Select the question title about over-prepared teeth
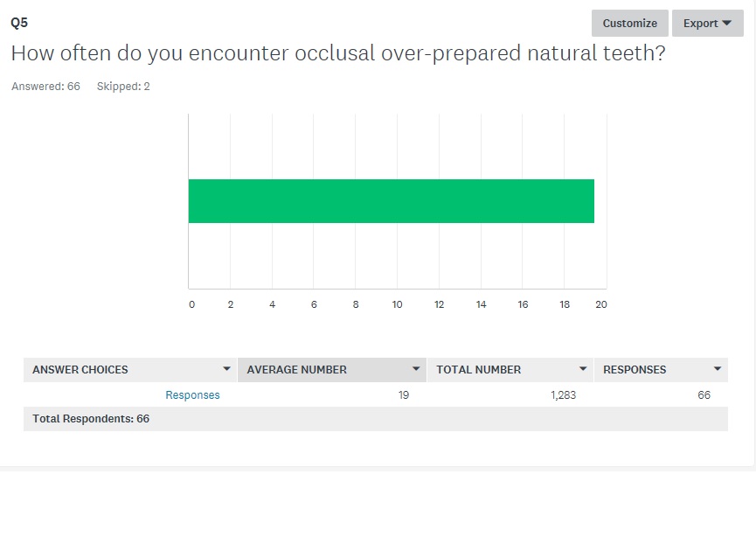The width and height of the screenshot is (756, 537). (x=337, y=53)
